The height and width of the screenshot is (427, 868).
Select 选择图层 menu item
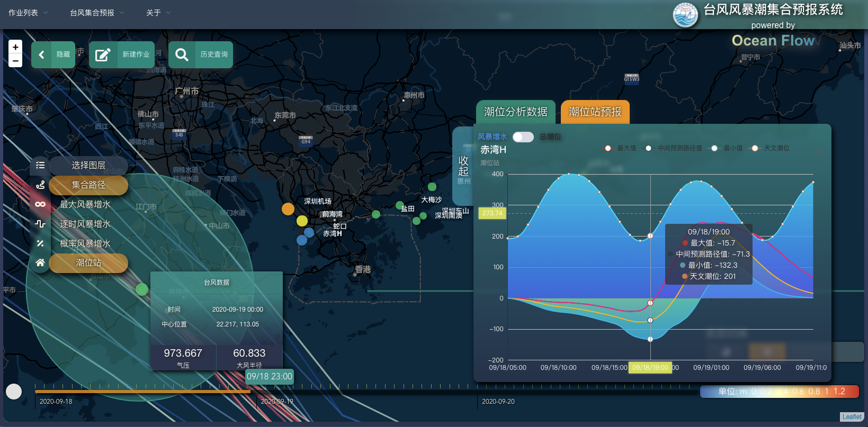tap(88, 165)
